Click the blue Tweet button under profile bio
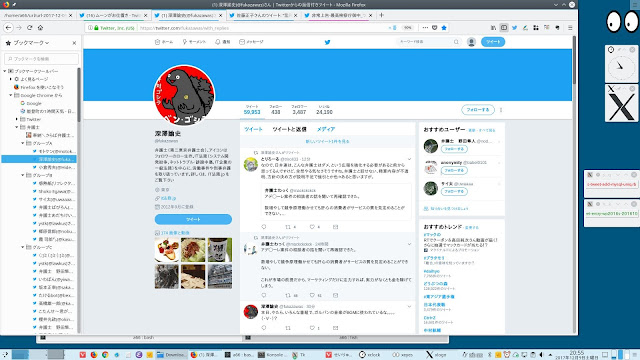 tap(193, 219)
